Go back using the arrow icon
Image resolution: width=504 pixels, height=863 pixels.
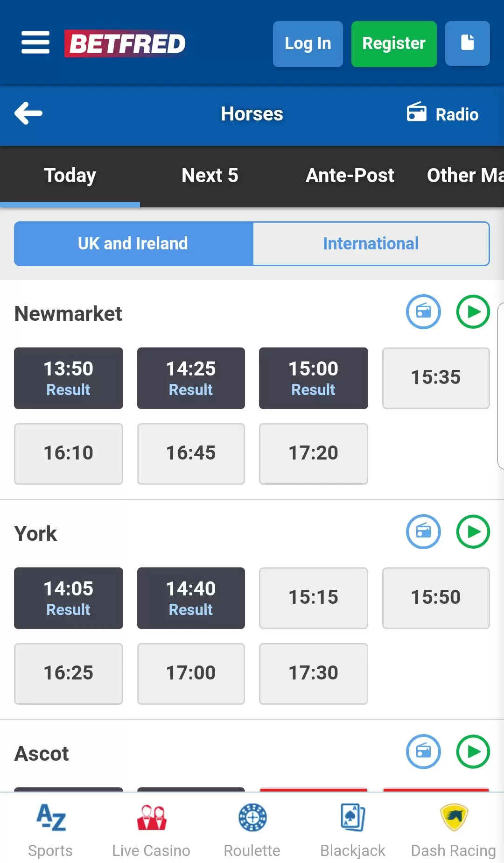(28, 113)
